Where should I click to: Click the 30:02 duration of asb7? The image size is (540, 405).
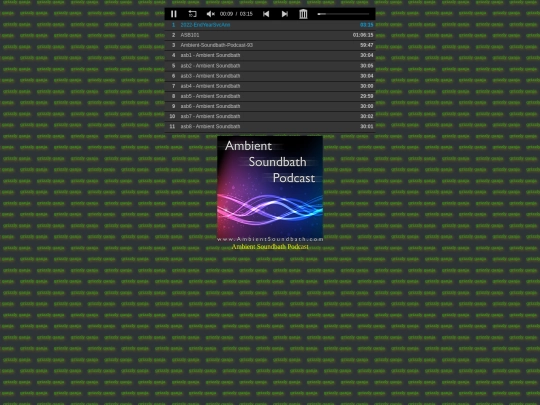pyautogui.click(x=366, y=116)
